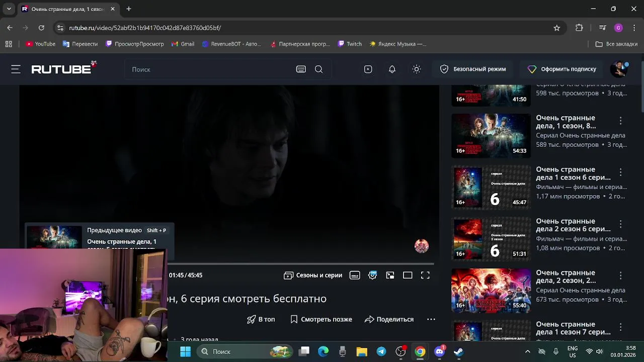Click Поделиться share button
Screen dimensions: 644x362
point(389,319)
